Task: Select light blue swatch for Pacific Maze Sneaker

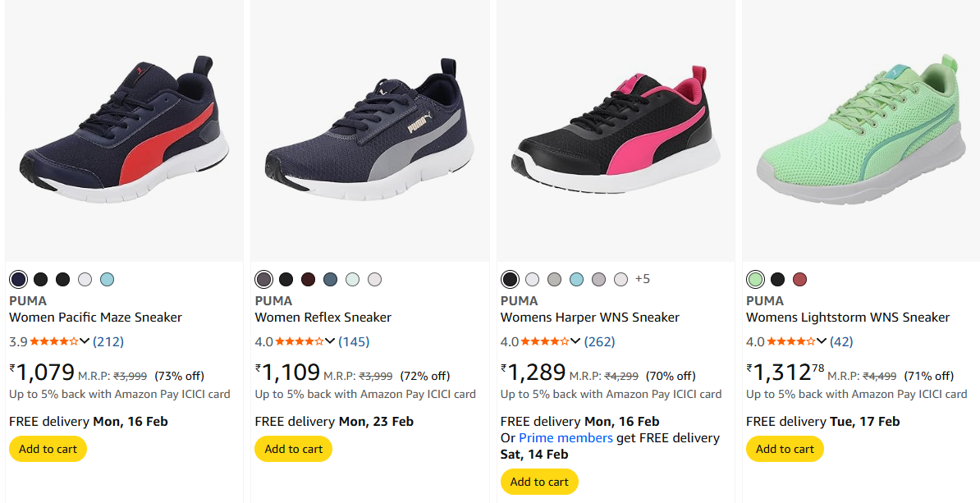Action: (107, 279)
